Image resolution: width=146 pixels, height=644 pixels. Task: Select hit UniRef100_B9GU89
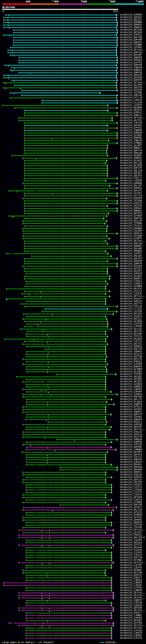pos(131,198)
